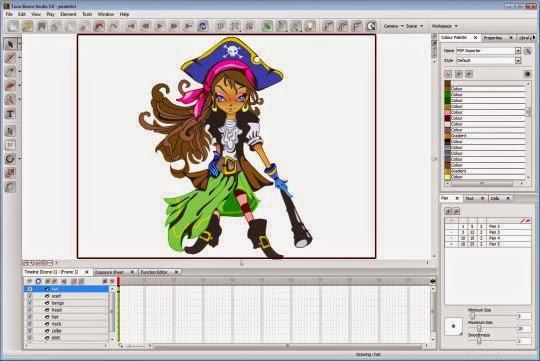The height and width of the screenshot is (361, 540).
Task: Click the light bulb light-table icon
Action: click(x=310, y=26)
